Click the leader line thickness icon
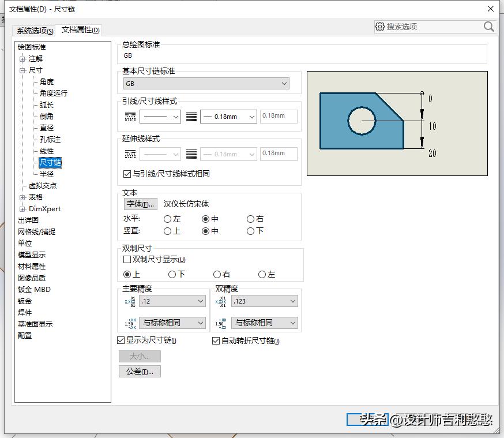The height and width of the screenshot is (438, 504). pos(191,116)
